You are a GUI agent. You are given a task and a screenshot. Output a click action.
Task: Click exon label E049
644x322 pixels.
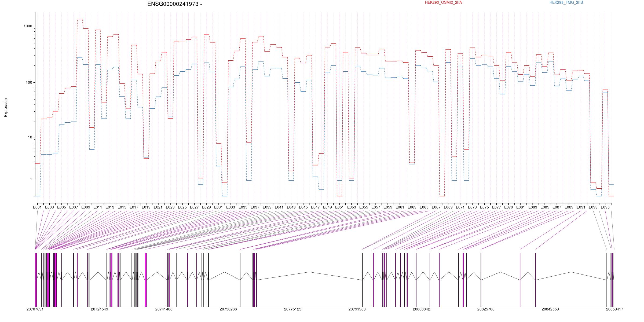pyautogui.click(x=327, y=207)
